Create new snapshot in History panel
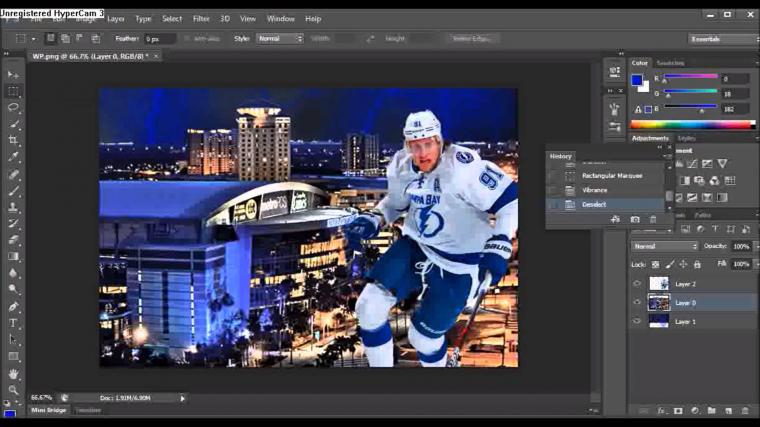Screen dimensions: 760x427 (635, 220)
